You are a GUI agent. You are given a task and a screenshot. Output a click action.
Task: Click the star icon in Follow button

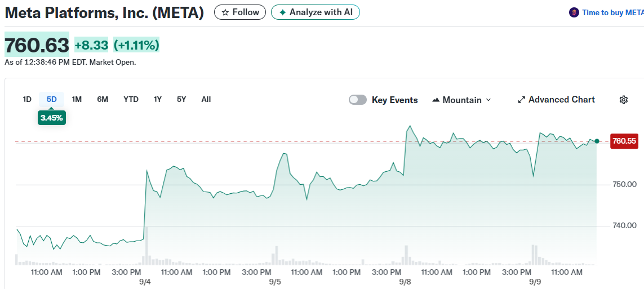tap(225, 12)
